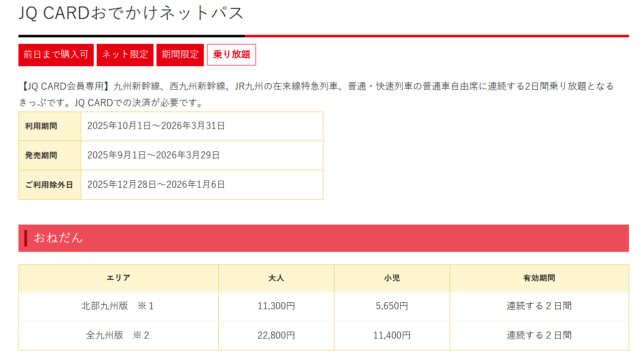Select the 北部九州版 ※1 area cell
This screenshot has height=356, width=644.
click(x=118, y=306)
